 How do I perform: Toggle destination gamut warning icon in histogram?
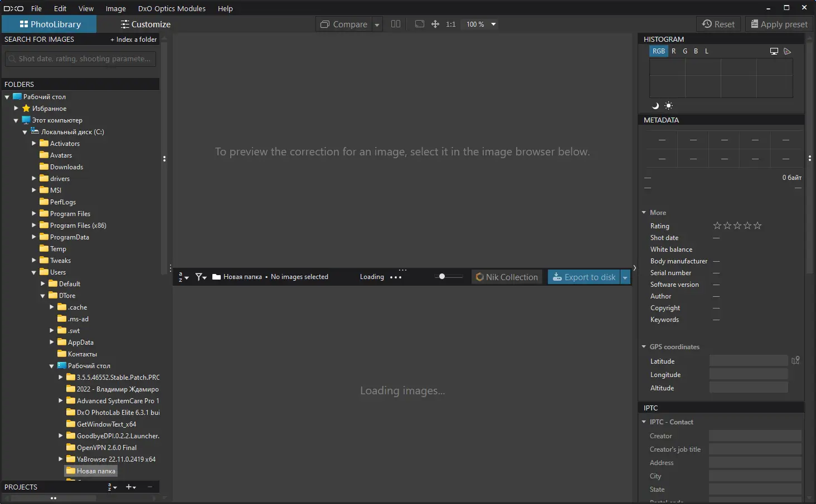[788, 51]
